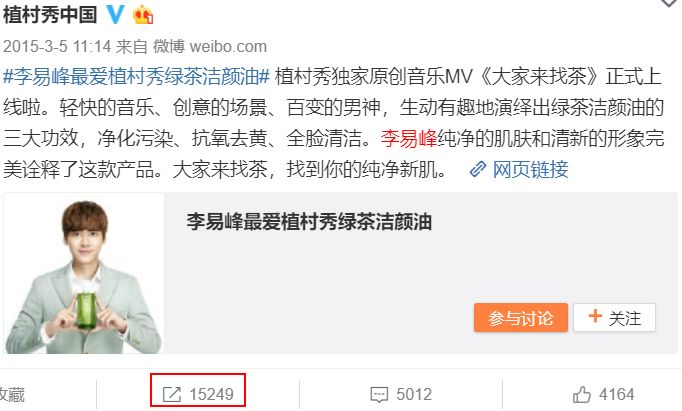682x411 pixels.
Task: Click the orange plus icon beside 关注
Action: click(x=595, y=316)
